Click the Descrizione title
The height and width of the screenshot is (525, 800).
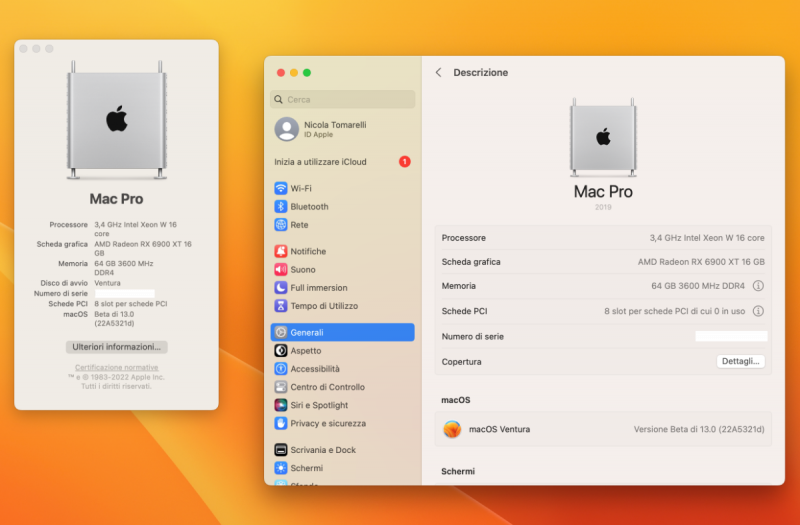pos(481,72)
